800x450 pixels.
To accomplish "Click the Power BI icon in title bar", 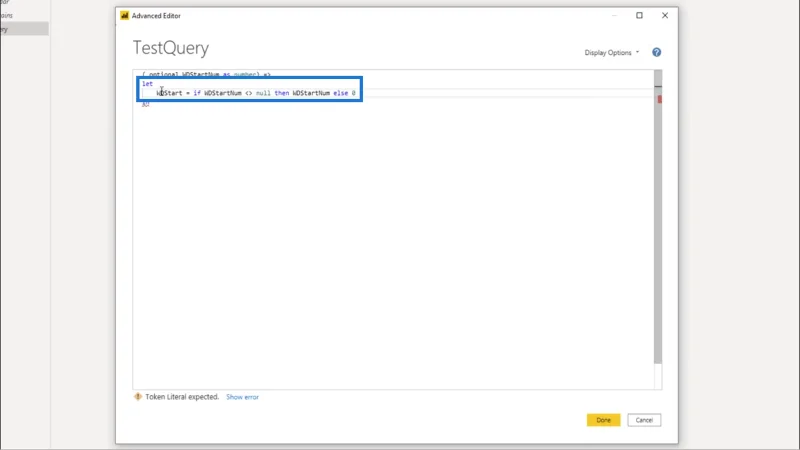I will (x=124, y=16).
